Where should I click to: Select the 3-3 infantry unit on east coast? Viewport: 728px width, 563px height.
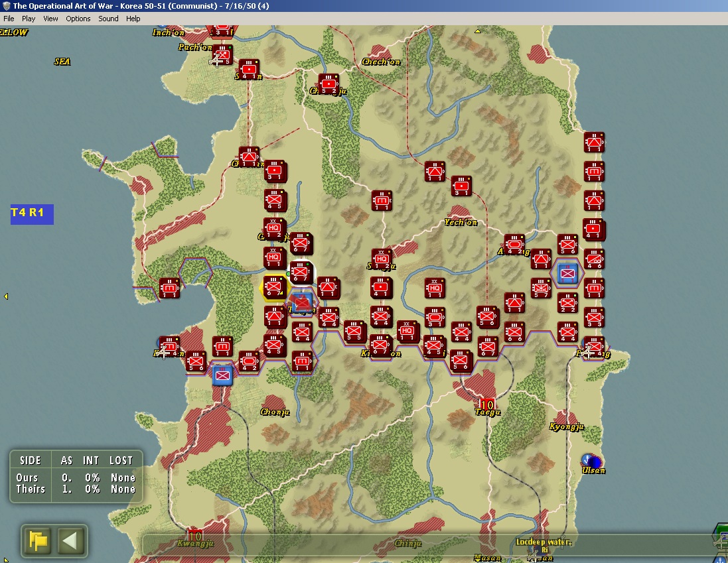click(x=595, y=318)
